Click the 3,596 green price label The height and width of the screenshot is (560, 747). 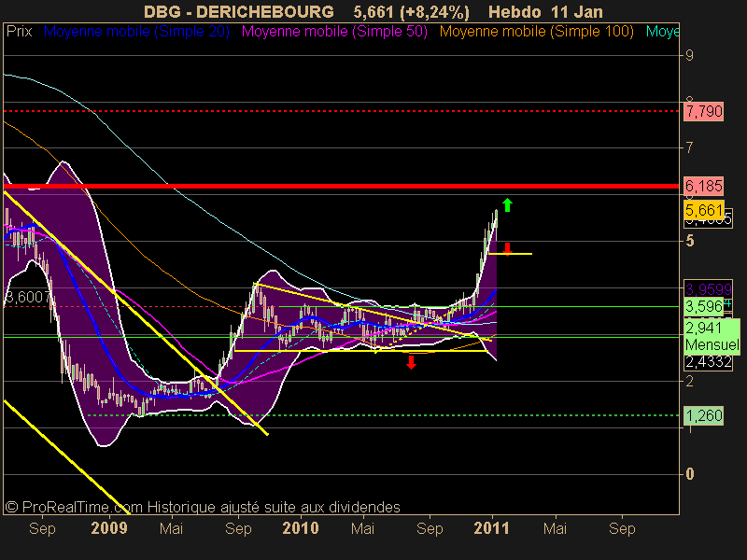(703, 306)
